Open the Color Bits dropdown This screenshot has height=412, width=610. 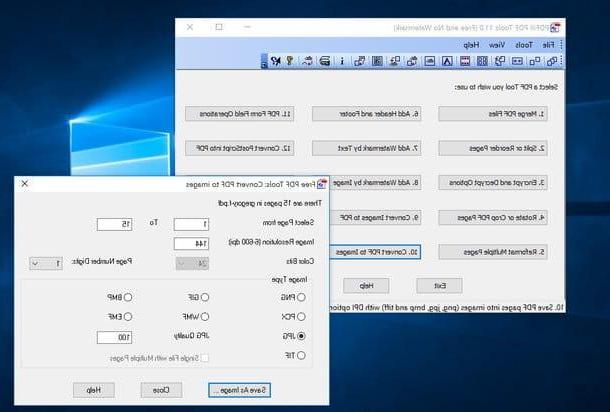192,264
